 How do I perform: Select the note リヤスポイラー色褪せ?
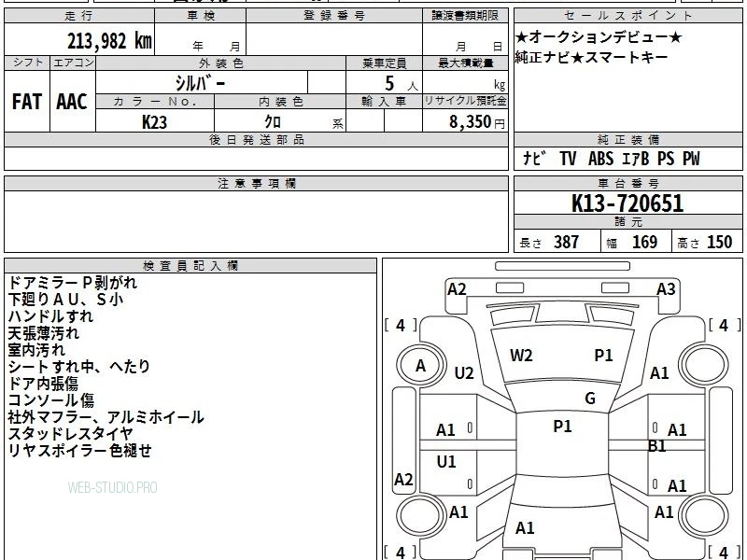[x=79, y=451]
